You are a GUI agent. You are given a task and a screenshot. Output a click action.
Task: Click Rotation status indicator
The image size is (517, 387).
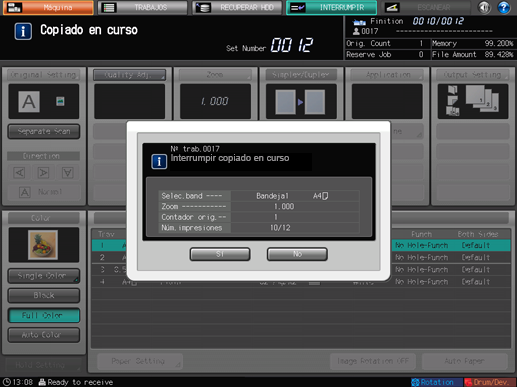click(x=437, y=382)
